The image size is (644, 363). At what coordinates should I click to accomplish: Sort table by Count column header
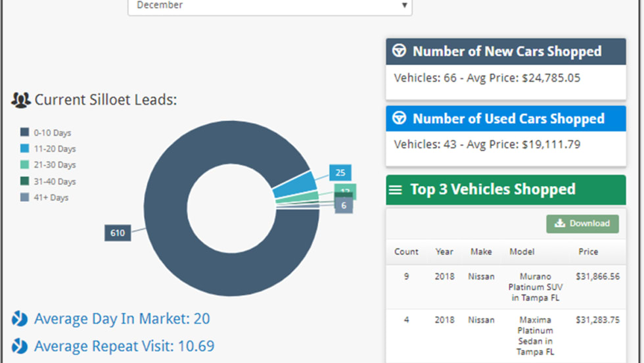click(x=406, y=252)
